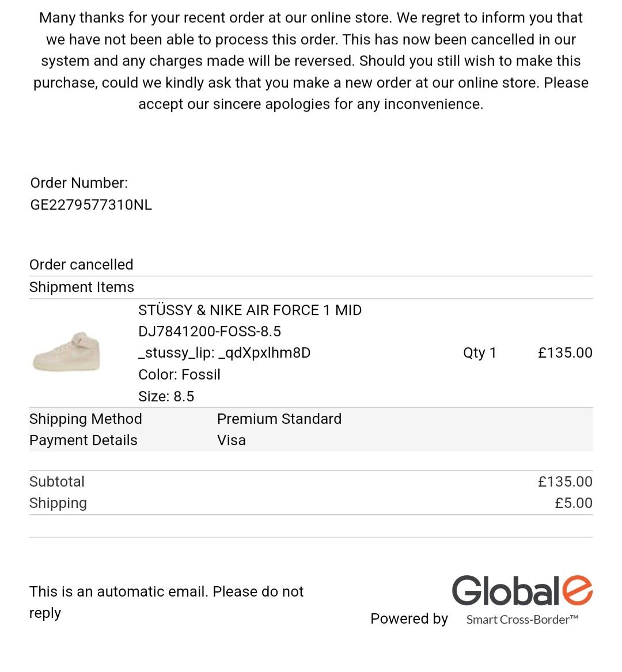Click the Visa payment detail
The image size is (622, 672).
[232, 441]
